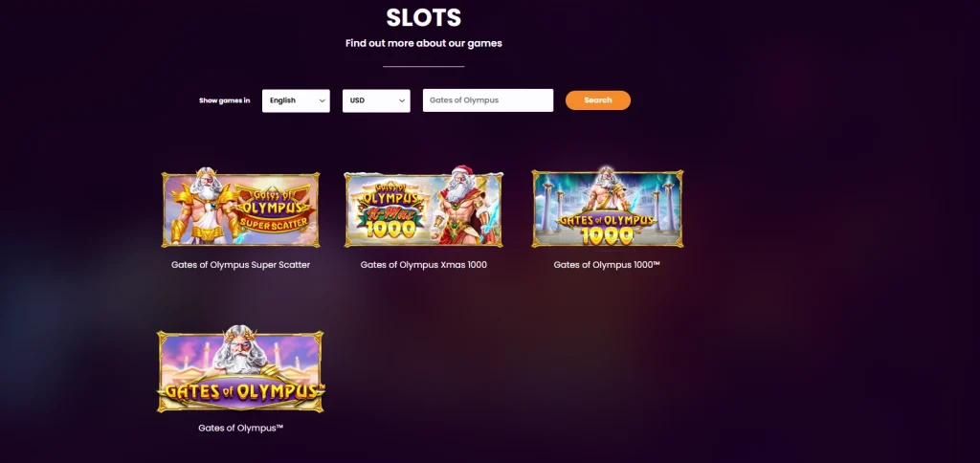Click the SLOTS page heading
This screenshot has height=463, width=980.
pyautogui.click(x=423, y=17)
